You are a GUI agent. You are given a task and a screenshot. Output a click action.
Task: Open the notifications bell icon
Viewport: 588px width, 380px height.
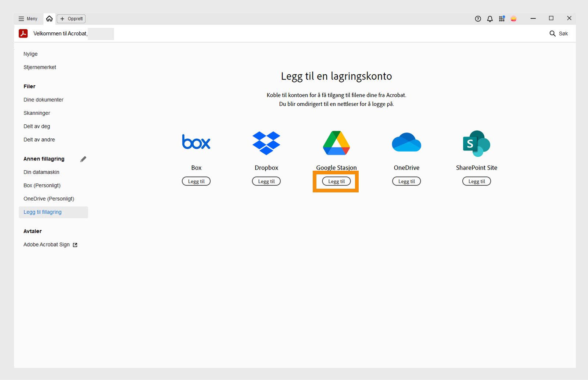[x=490, y=19]
